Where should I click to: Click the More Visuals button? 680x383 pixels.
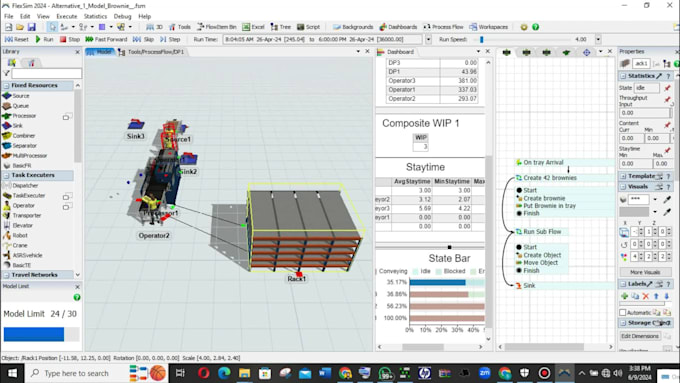pos(645,272)
